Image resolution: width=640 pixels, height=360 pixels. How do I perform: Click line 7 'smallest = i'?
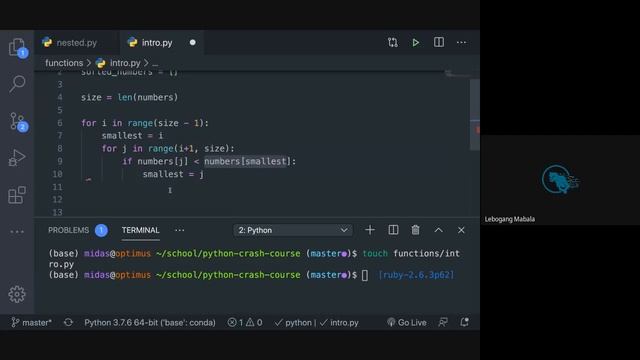pyautogui.click(x=132, y=136)
